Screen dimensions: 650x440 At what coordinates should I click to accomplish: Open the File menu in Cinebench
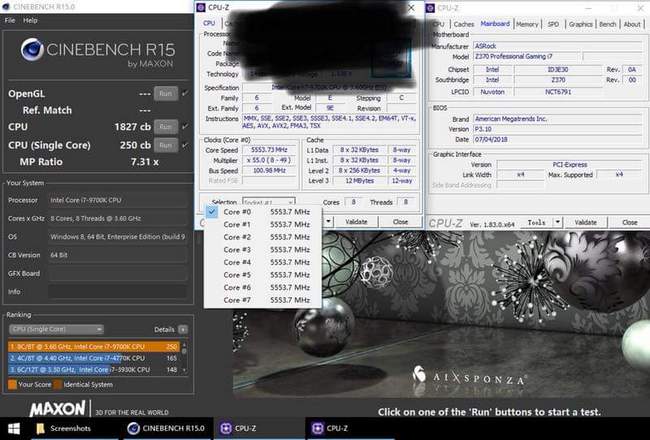pos(10,20)
